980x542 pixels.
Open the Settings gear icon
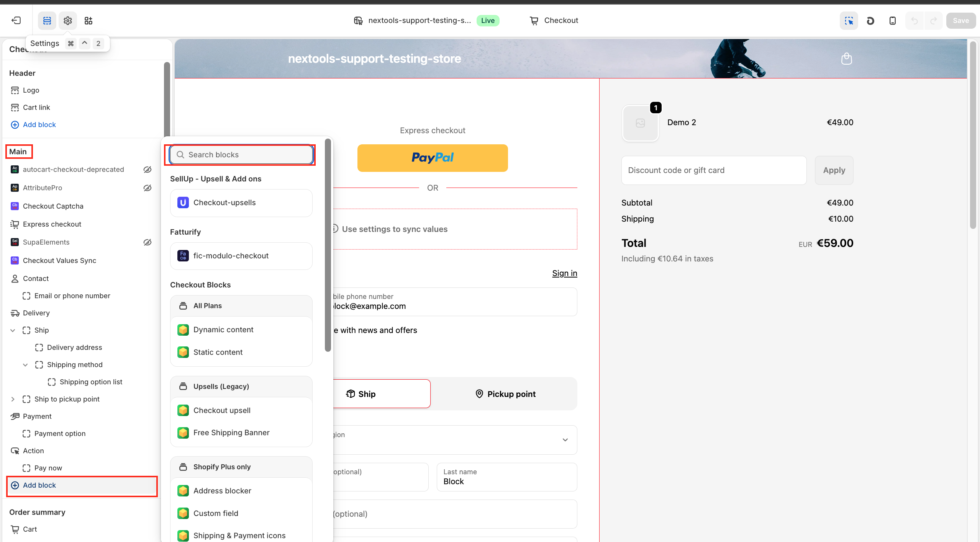[x=68, y=21]
